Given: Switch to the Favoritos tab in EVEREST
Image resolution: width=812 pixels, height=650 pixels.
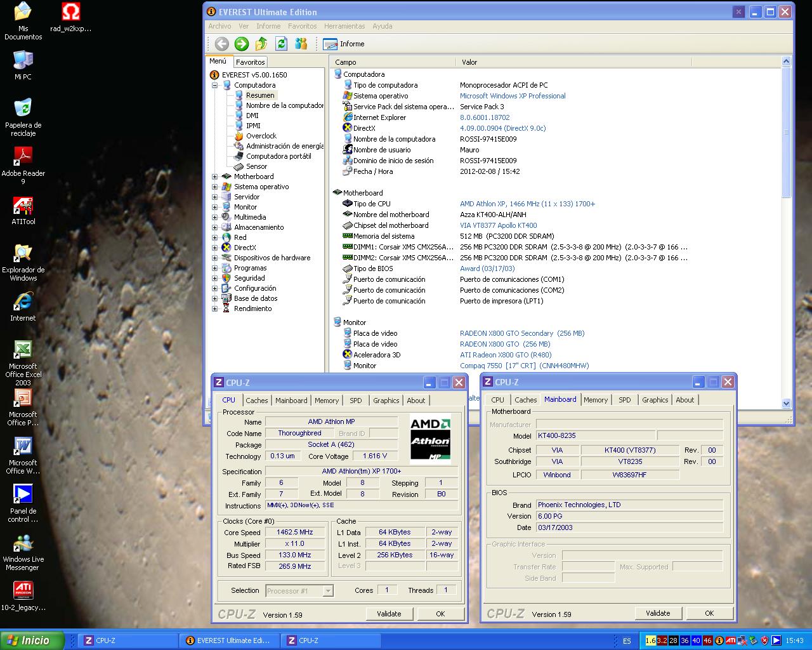Looking at the screenshot, I should (x=250, y=62).
